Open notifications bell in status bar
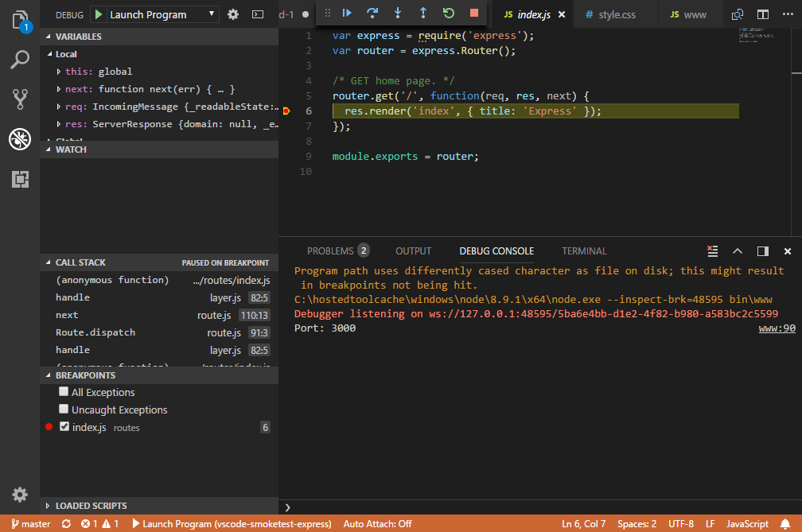Viewport: 802px width, 532px height. [785, 524]
